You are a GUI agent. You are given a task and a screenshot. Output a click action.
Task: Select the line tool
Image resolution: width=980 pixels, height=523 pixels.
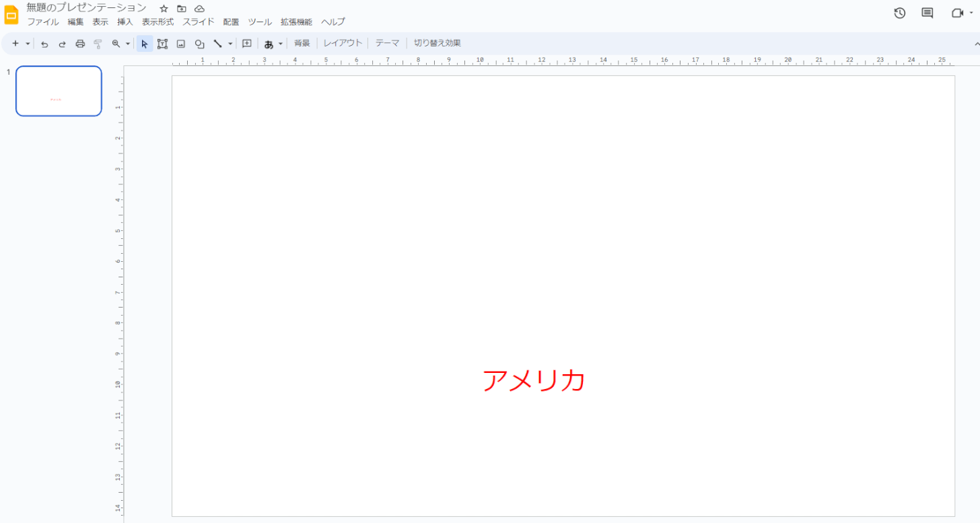click(217, 44)
